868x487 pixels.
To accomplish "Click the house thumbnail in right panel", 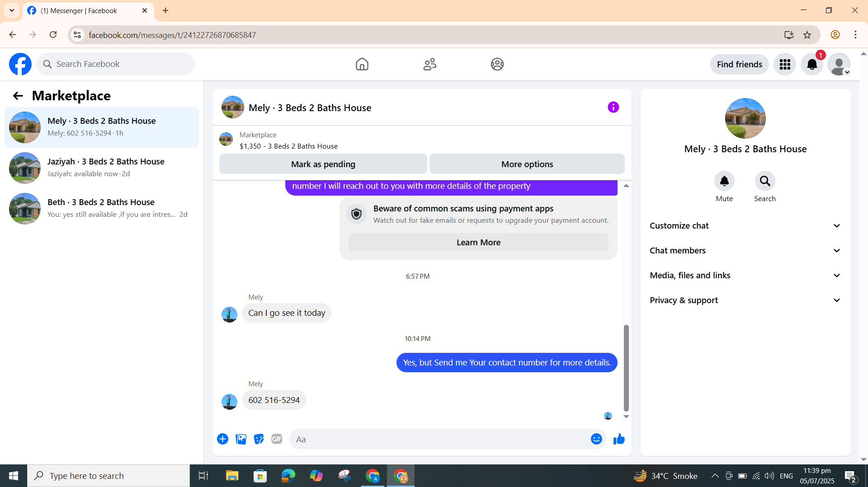I will pos(745,118).
